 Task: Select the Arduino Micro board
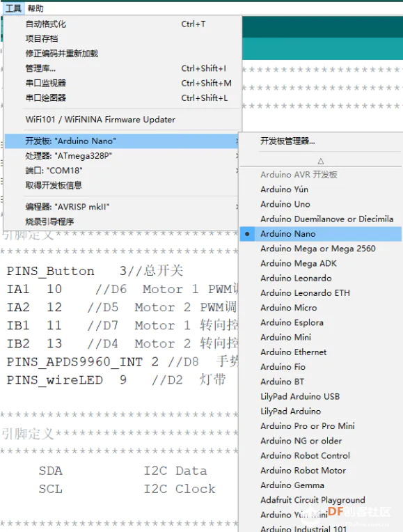point(321,308)
